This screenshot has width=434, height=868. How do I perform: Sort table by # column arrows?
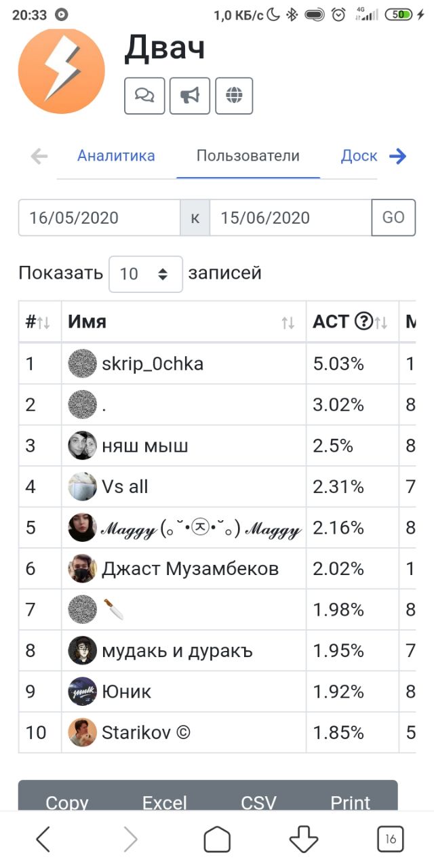pos(39,322)
